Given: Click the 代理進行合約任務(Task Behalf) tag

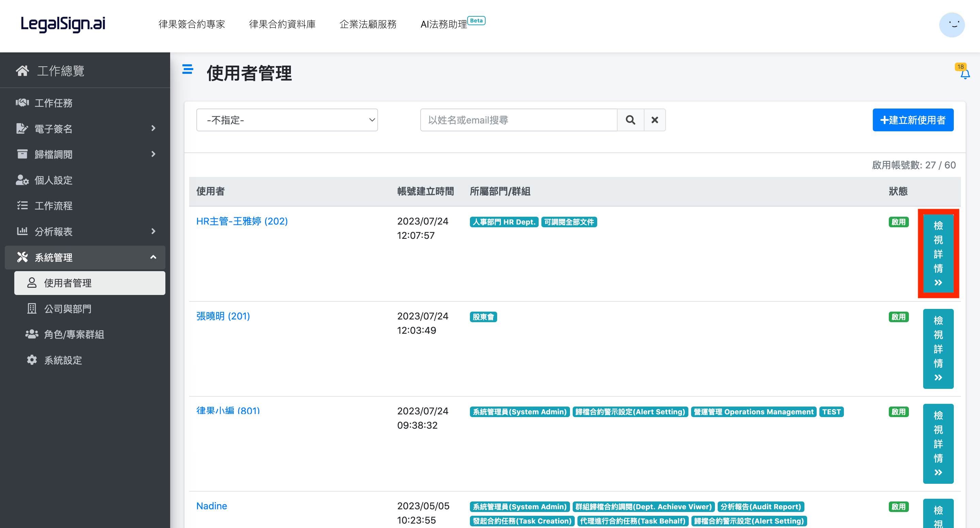Looking at the screenshot, I should click(x=633, y=521).
